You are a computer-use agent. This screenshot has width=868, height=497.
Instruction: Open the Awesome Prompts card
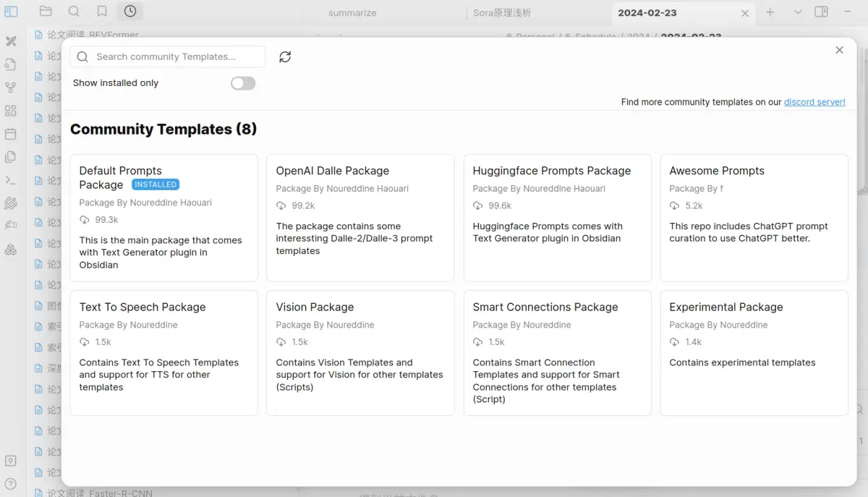pyautogui.click(x=754, y=218)
